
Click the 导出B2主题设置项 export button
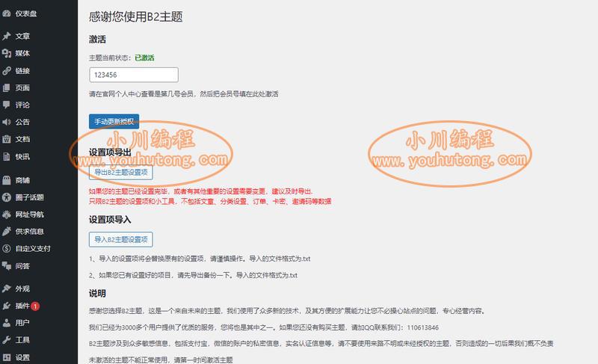point(121,172)
